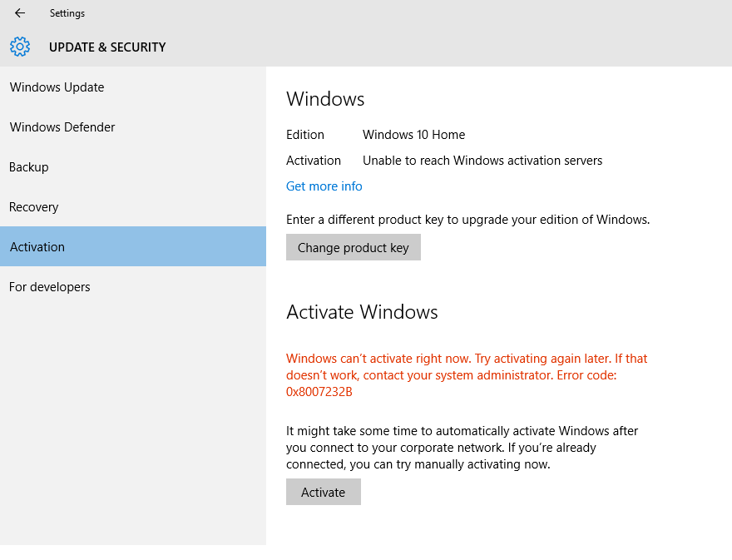732x560 pixels.
Task: Click the Edition label
Action: point(304,135)
